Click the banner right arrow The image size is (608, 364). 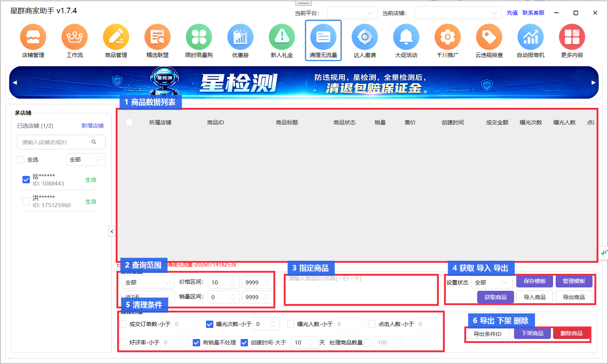tap(593, 82)
